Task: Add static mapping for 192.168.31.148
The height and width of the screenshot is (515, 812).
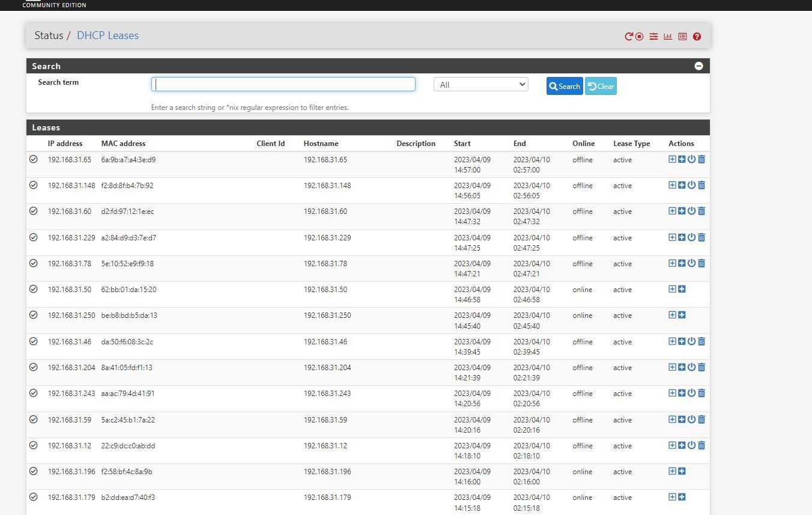Action: point(672,185)
